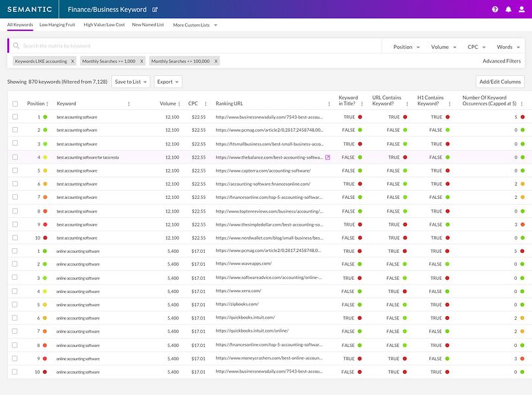532x395 pixels.
Task: Tick the checkbox for the toptenreviews.com row
Action: tap(15, 211)
